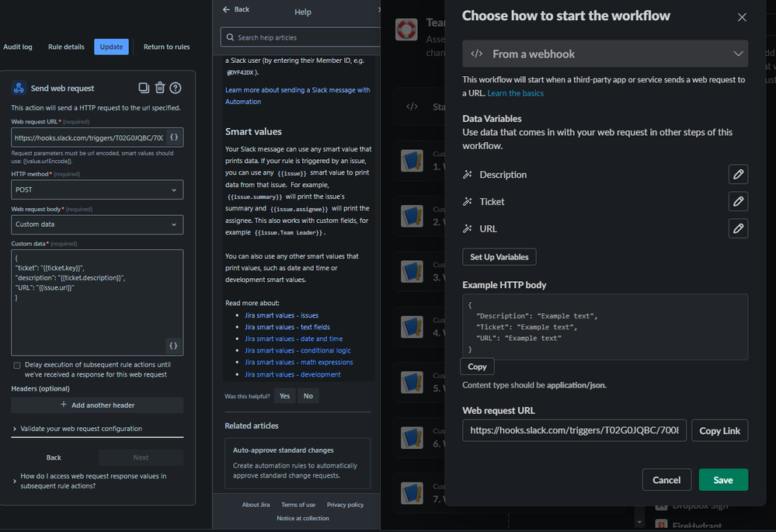Image resolution: width=776 pixels, height=532 pixels.
Task: Click the search icon in Help panel
Action: pyautogui.click(x=230, y=37)
